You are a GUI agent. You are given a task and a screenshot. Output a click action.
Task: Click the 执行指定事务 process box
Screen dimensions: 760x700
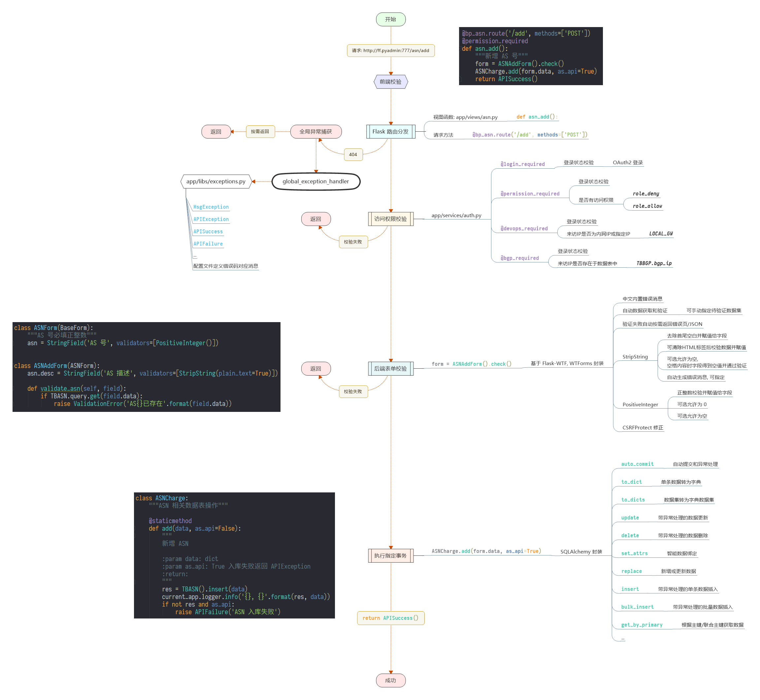click(x=390, y=556)
